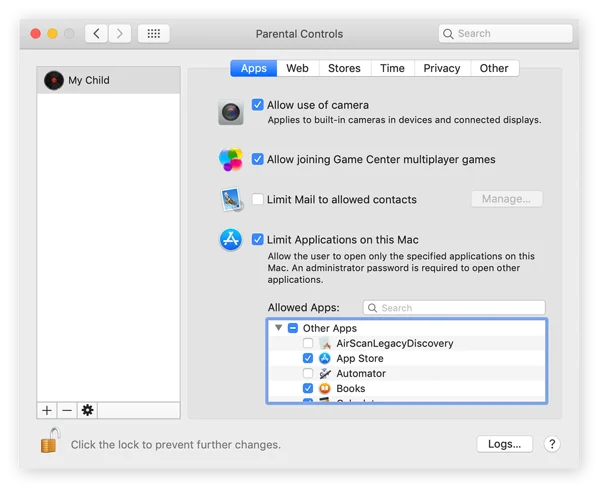The height and width of the screenshot is (489, 600).
Task: Click the Game Center bubbles icon
Action: (x=231, y=159)
